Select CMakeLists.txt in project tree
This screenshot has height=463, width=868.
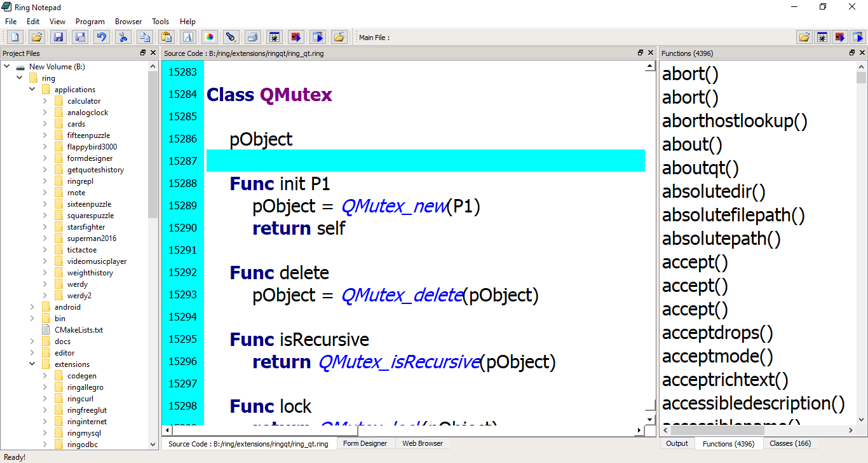point(78,330)
